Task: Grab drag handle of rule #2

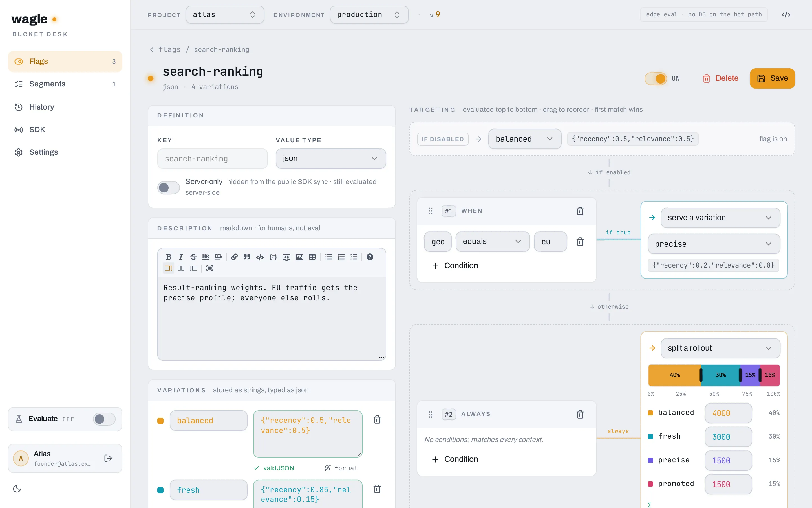Action: pos(431,414)
